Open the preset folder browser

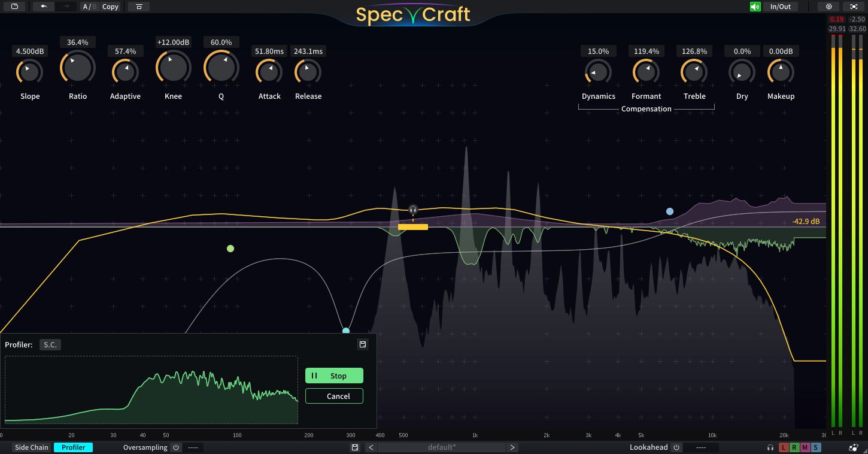tap(13, 7)
